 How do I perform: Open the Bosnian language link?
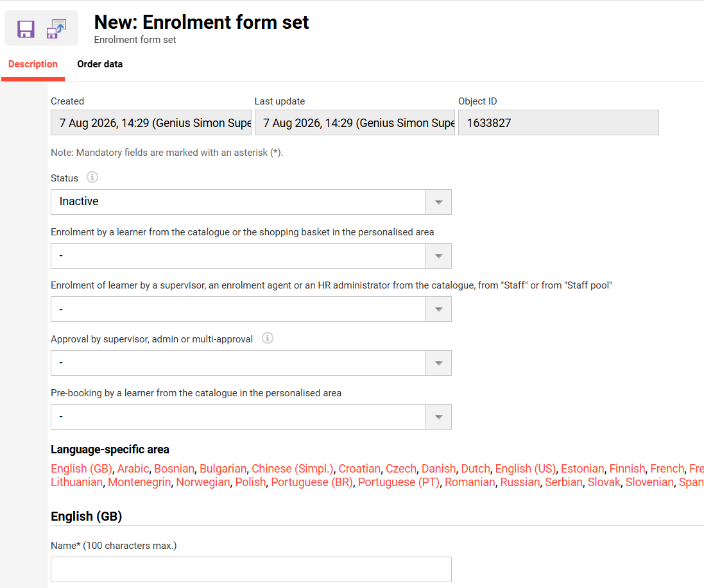pyautogui.click(x=174, y=469)
